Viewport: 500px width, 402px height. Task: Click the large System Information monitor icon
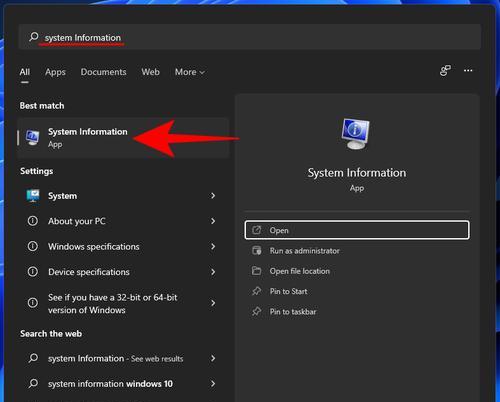(355, 133)
